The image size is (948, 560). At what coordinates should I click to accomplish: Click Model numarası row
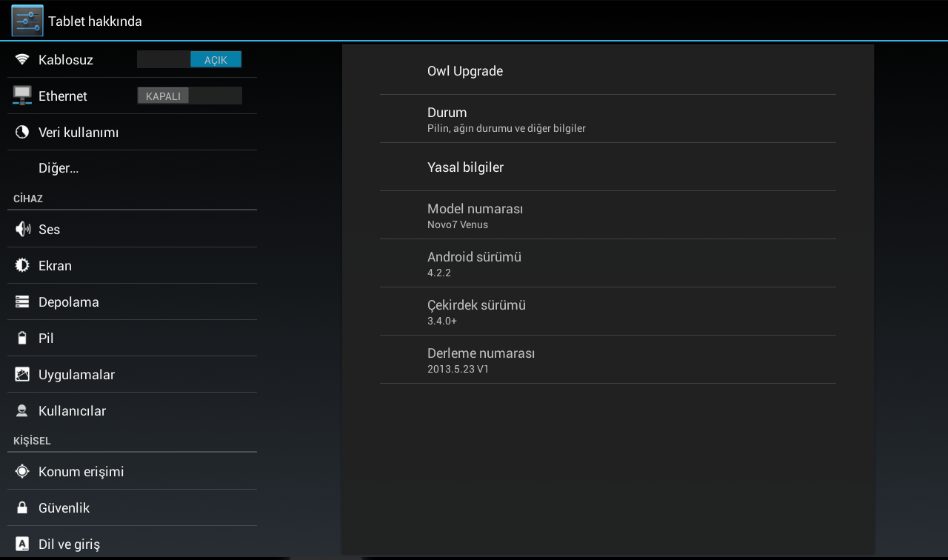click(608, 215)
